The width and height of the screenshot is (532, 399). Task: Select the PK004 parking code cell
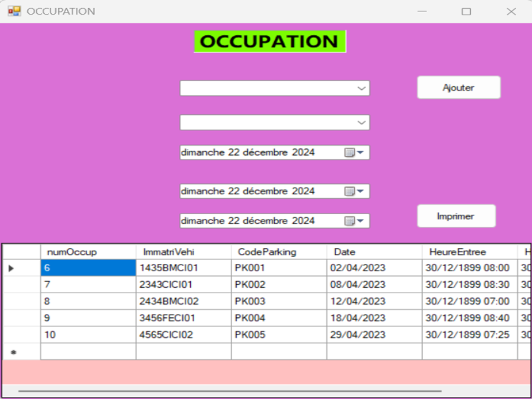coord(278,318)
